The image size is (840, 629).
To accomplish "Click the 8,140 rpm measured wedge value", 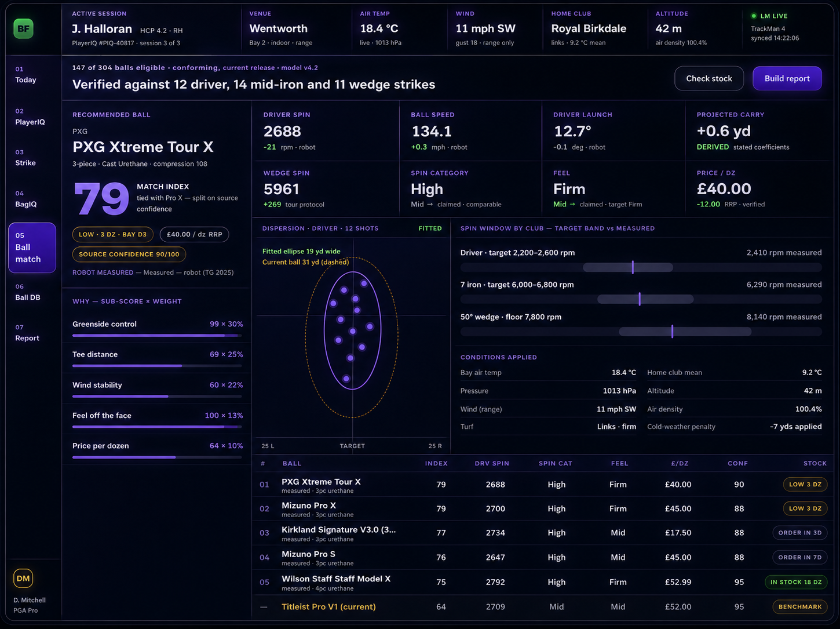I will pyautogui.click(x=784, y=317).
